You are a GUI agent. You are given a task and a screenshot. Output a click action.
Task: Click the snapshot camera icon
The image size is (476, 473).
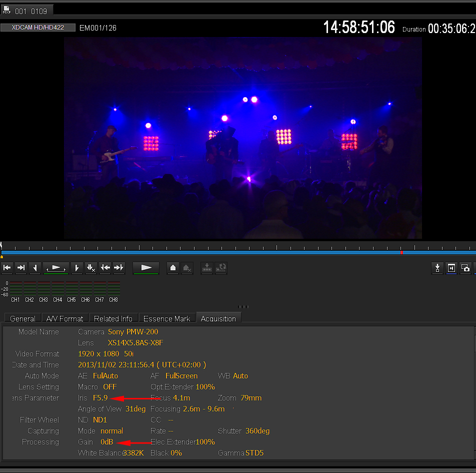(465, 268)
